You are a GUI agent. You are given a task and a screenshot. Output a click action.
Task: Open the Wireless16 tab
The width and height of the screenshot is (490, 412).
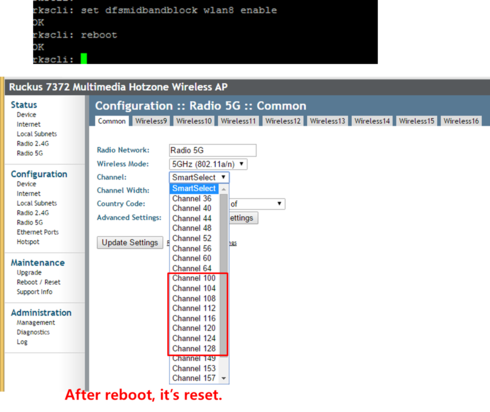pyautogui.click(x=461, y=121)
